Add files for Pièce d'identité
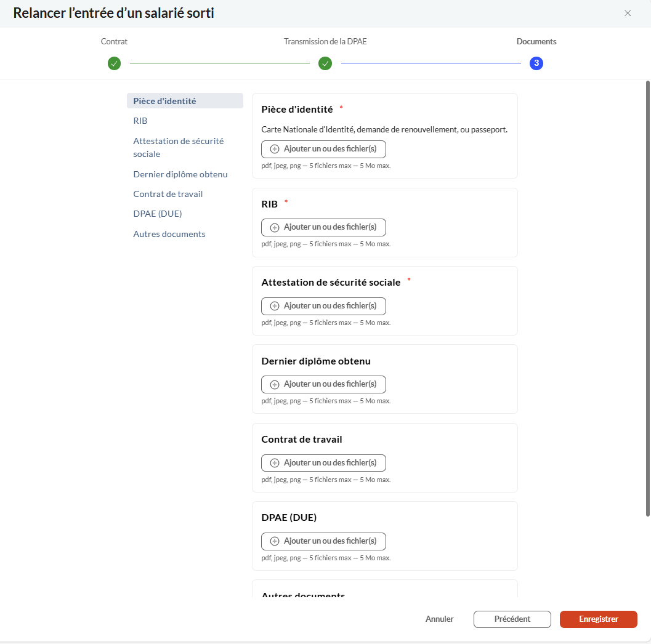The width and height of the screenshot is (651, 644). tap(323, 149)
